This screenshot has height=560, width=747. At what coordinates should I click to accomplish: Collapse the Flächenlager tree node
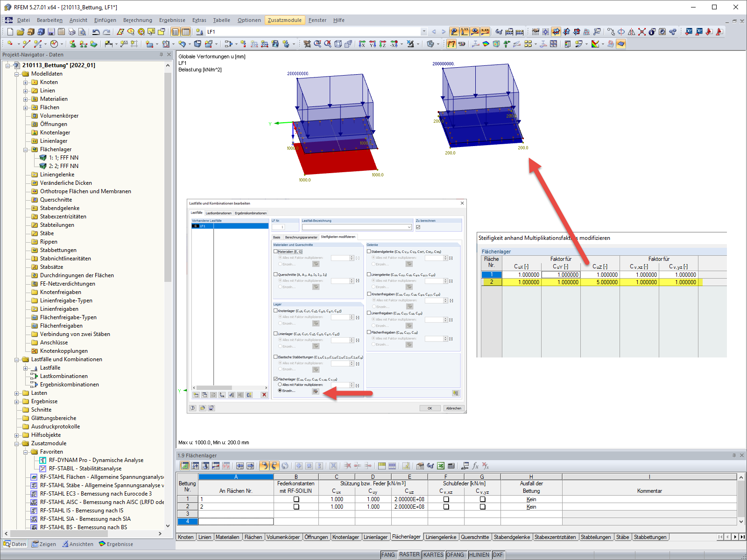(x=26, y=149)
